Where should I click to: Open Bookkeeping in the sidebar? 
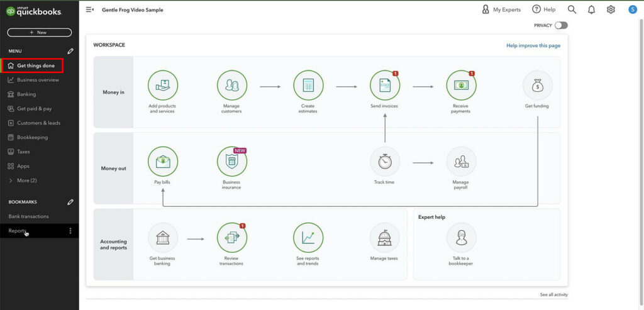[x=33, y=138]
